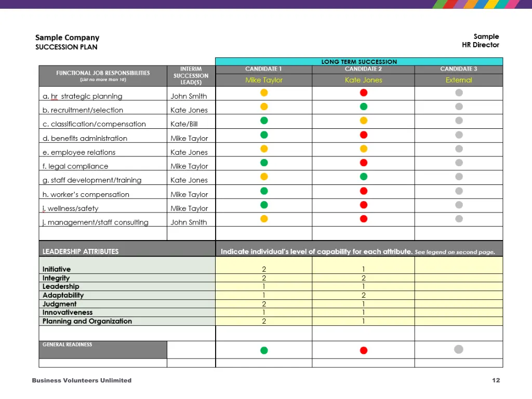The image size is (532, 399).
Task: Select Kate Jones's yellow dot for employee relations
Action: coord(364,149)
